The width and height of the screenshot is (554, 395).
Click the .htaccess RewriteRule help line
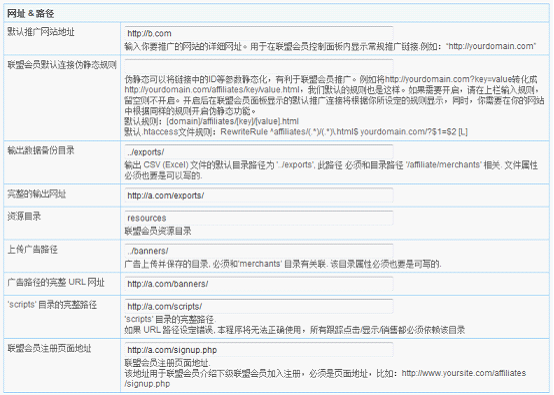296,132
